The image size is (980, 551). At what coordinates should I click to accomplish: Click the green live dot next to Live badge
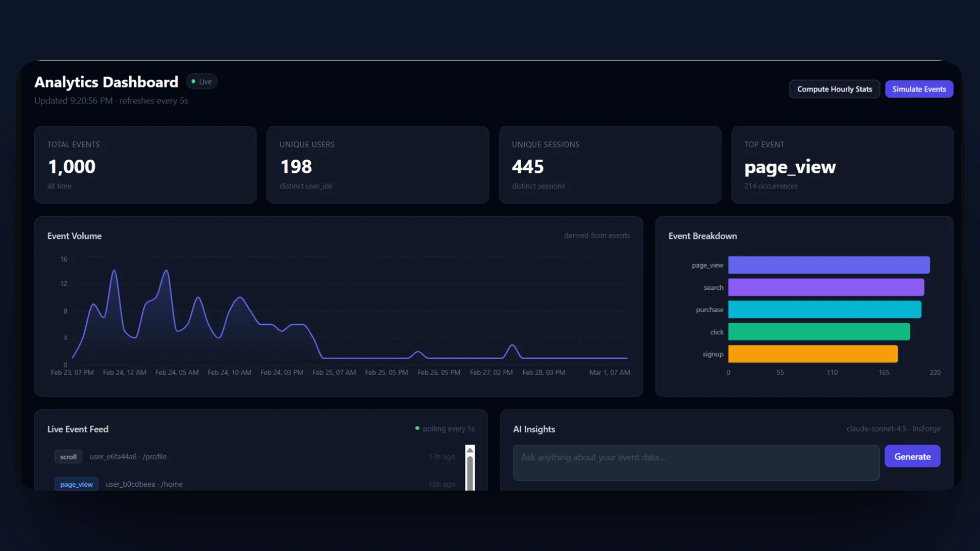[x=193, y=81]
